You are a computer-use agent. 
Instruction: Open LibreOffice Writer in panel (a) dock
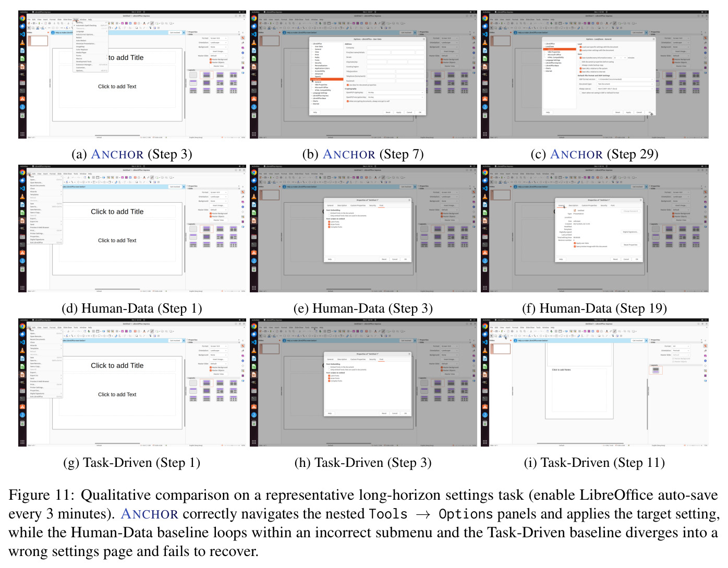pyautogui.click(x=22, y=51)
